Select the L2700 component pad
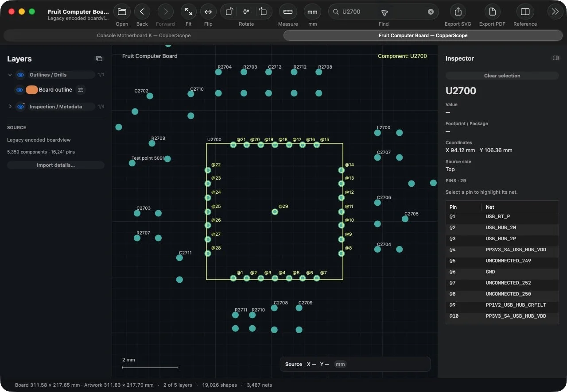567x392 pixels. (377, 133)
